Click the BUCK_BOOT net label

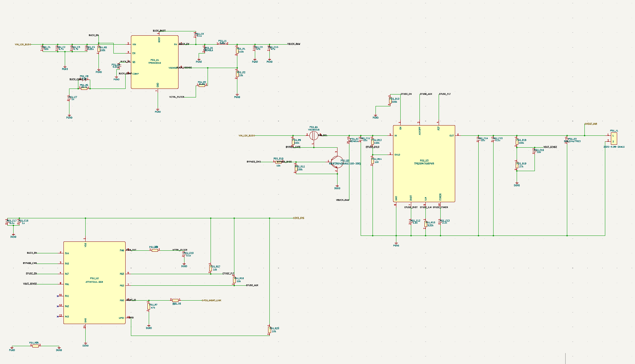tap(159, 31)
